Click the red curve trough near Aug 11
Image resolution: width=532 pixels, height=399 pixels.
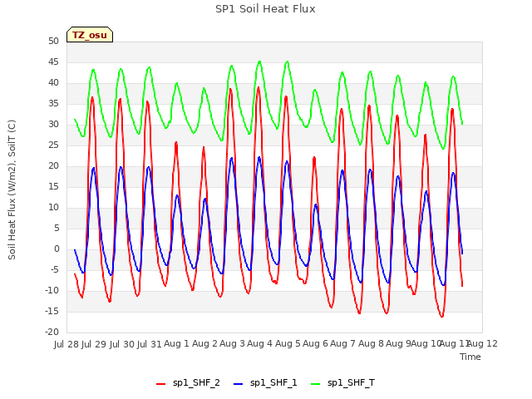point(441,316)
